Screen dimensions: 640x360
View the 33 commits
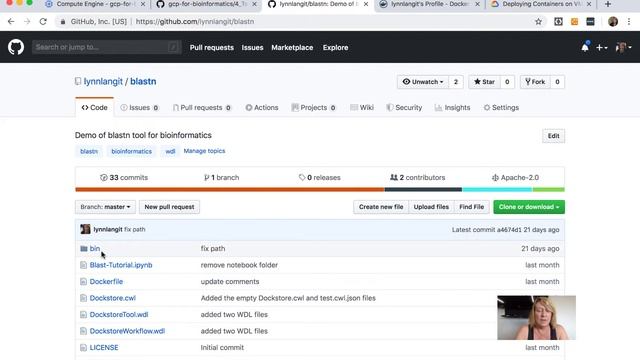124,178
